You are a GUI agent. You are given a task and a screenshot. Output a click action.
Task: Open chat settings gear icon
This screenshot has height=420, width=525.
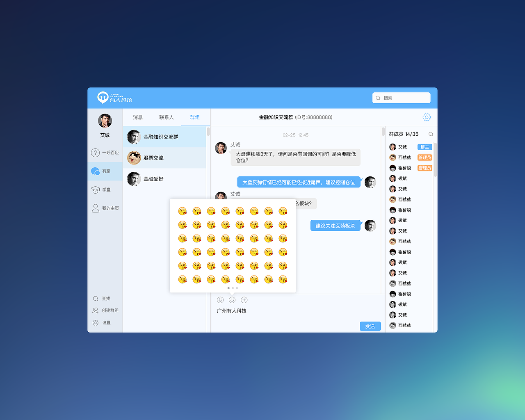coord(427,117)
